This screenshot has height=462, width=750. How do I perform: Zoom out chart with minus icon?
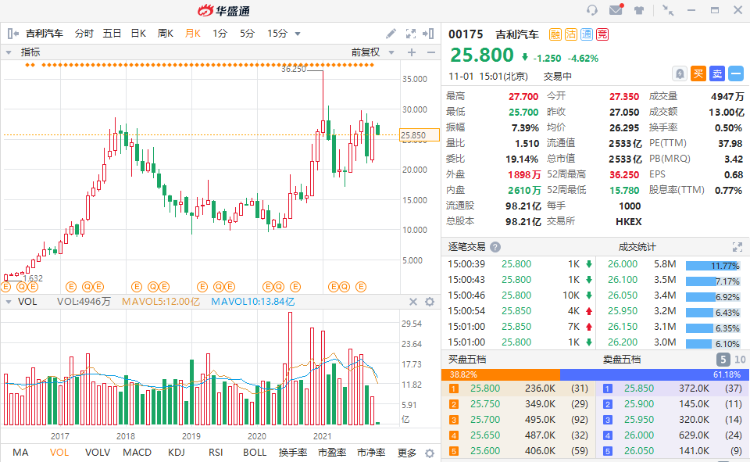tap(430, 52)
